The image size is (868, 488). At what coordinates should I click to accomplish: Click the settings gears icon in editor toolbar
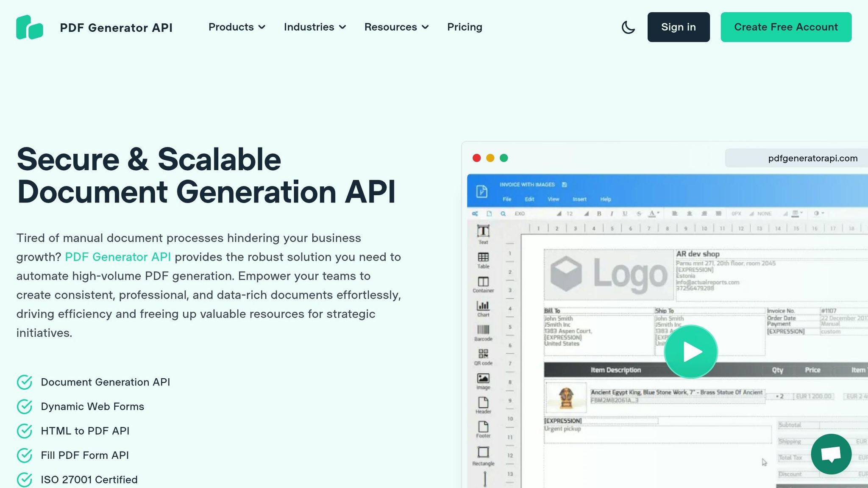[x=475, y=213]
